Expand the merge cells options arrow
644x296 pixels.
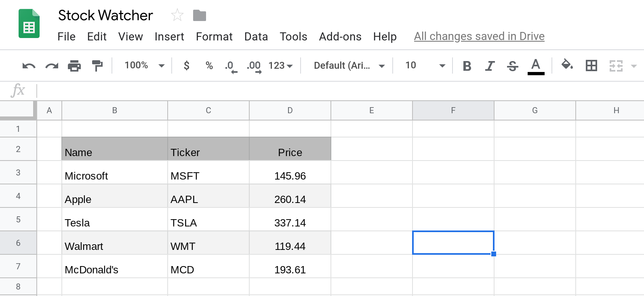[x=633, y=66]
